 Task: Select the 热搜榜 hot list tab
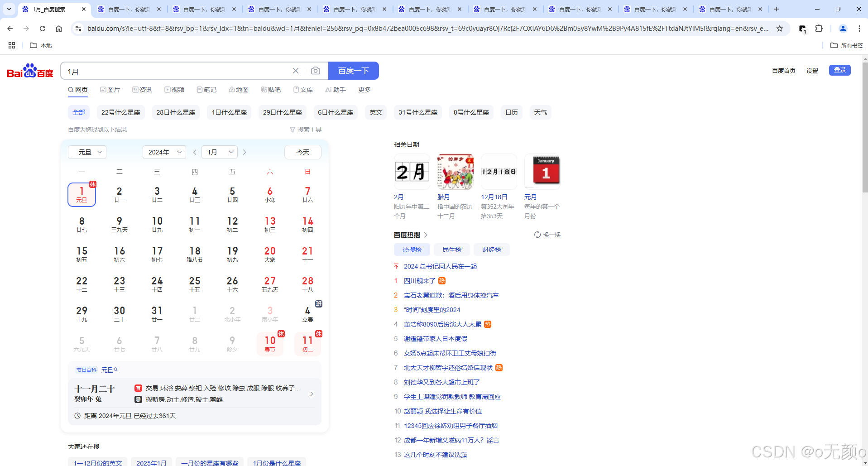[x=412, y=250]
